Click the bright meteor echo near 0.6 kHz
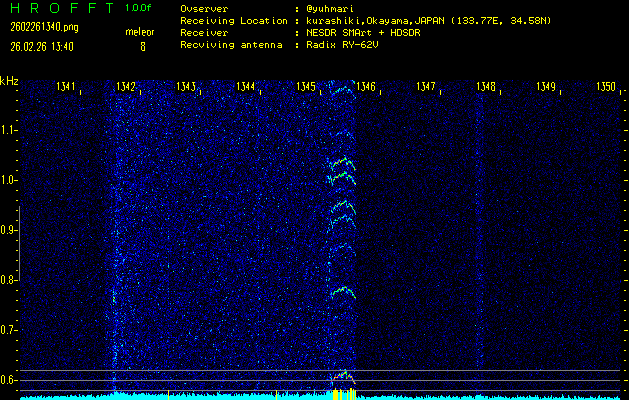Screen dimensions: 629x400 point(343,376)
